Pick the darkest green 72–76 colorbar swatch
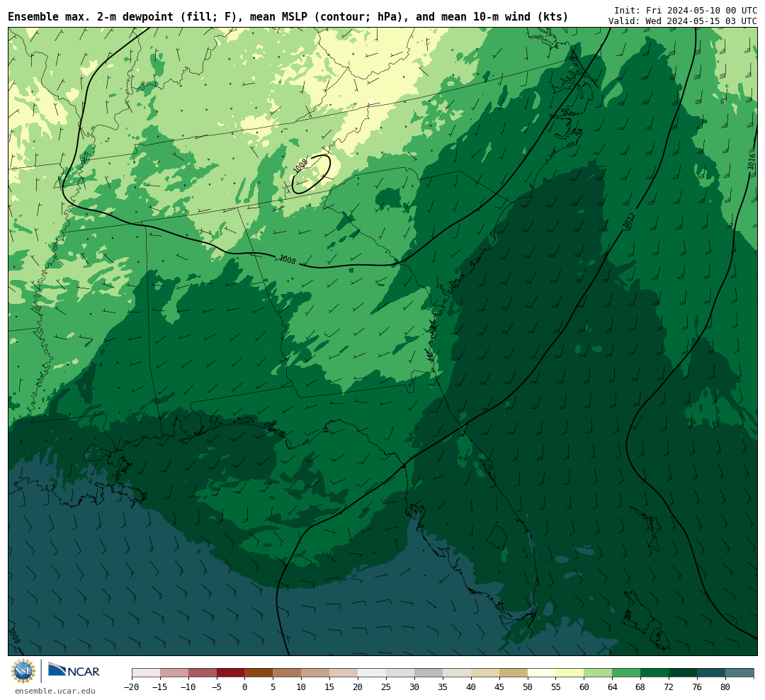765x700 pixels. click(683, 673)
